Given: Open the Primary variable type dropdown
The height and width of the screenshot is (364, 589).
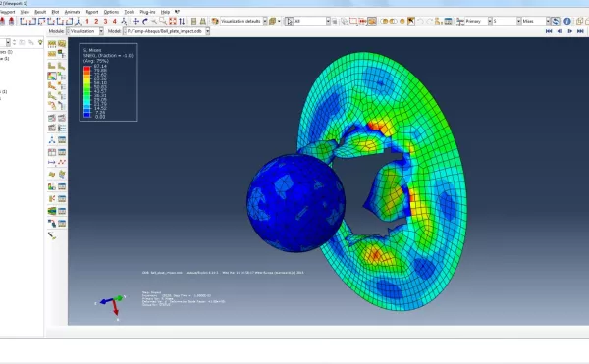Looking at the screenshot, I should (x=490, y=21).
